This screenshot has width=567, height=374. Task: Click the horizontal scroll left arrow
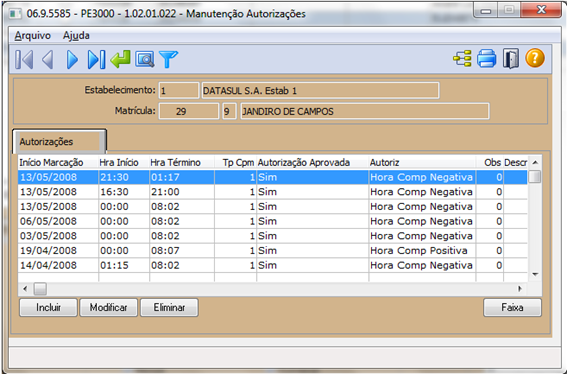point(25,289)
